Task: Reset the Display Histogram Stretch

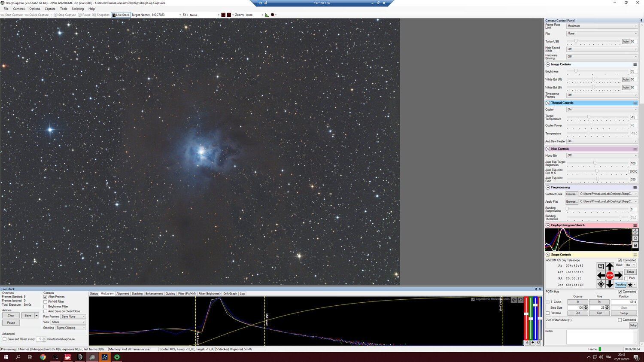Action: tap(635, 238)
